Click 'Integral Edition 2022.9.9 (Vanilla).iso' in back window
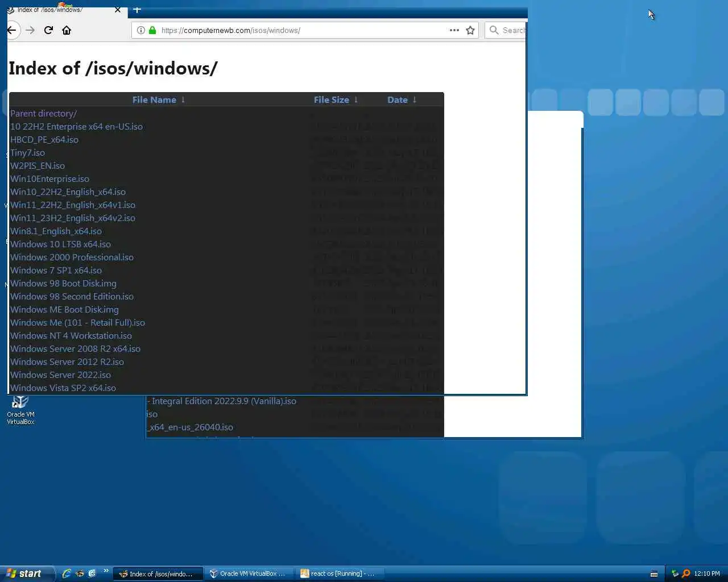Screen dimensions: 728x582 [x=222, y=401]
